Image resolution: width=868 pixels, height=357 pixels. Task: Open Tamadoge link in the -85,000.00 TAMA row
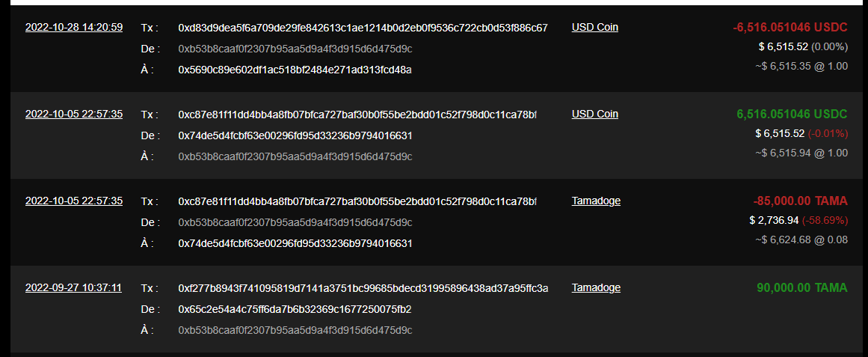tap(596, 201)
